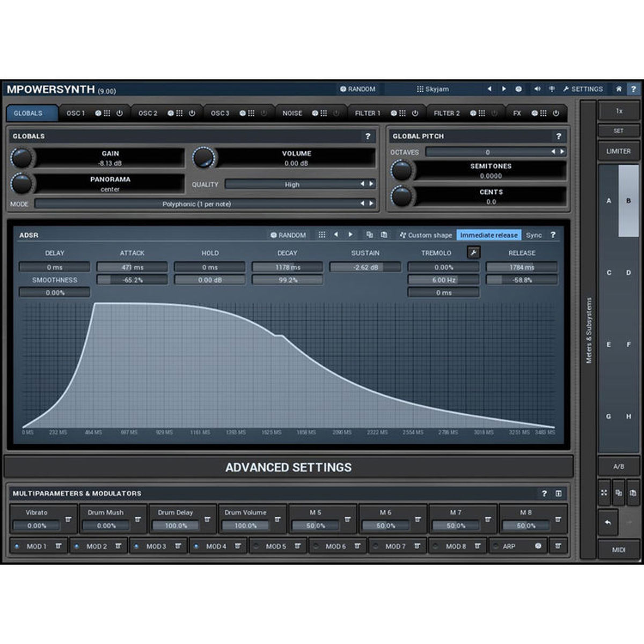Open Multiparameters help question mark
The height and width of the screenshot is (644, 644).
click(544, 494)
